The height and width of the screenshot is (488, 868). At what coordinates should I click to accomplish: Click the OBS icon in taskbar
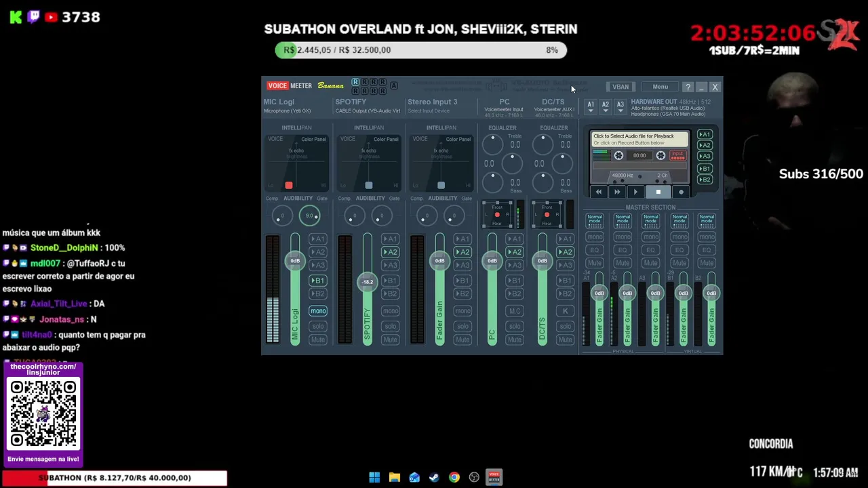(x=474, y=477)
